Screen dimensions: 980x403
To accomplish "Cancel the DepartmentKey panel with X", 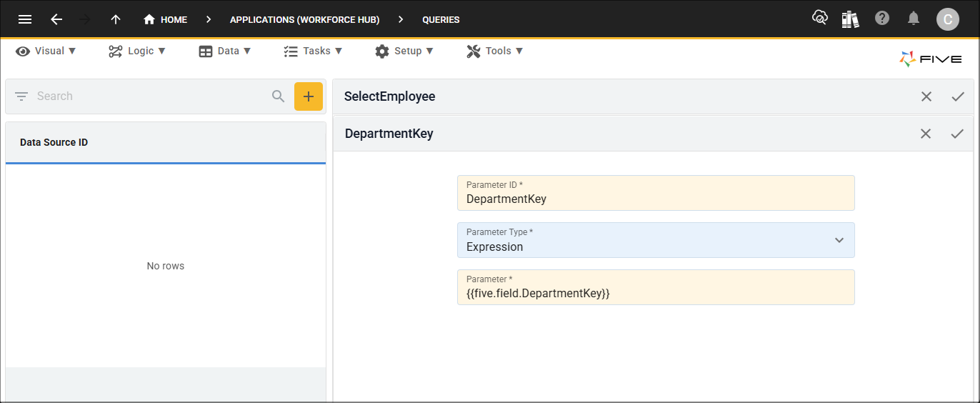I will pos(926,134).
